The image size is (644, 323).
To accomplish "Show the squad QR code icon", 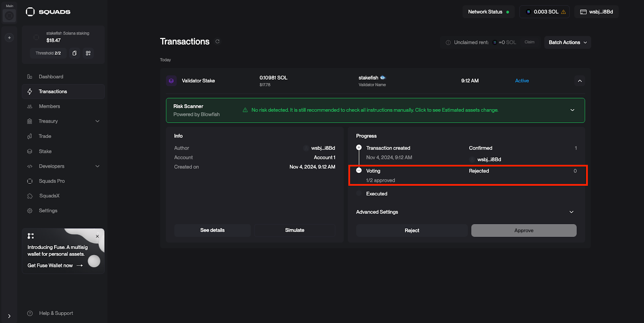I will [x=88, y=53].
